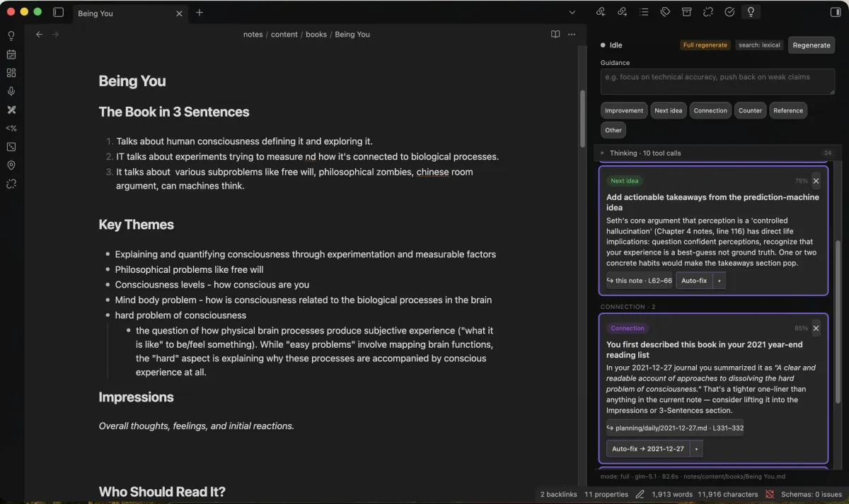Click the red sync-off icon in the status bar
This screenshot has width=849, height=504.
(770, 494)
